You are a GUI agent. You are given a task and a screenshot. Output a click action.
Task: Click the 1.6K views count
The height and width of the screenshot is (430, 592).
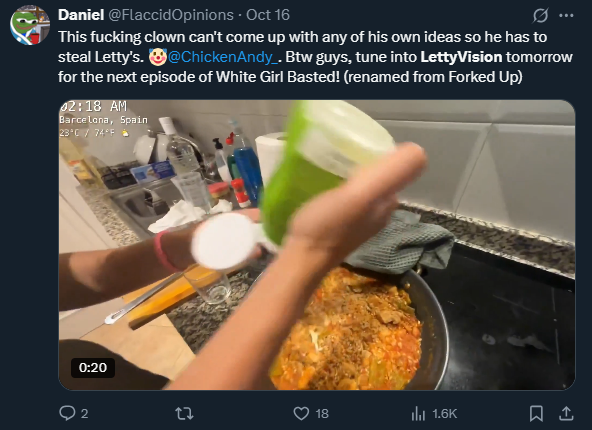tap(445, 414)
